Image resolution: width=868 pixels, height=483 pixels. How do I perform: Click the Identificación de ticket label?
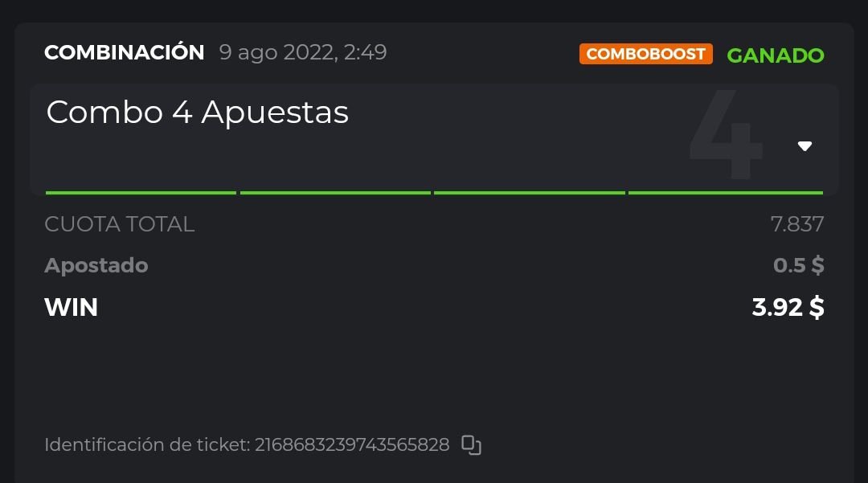coord(147,444)
